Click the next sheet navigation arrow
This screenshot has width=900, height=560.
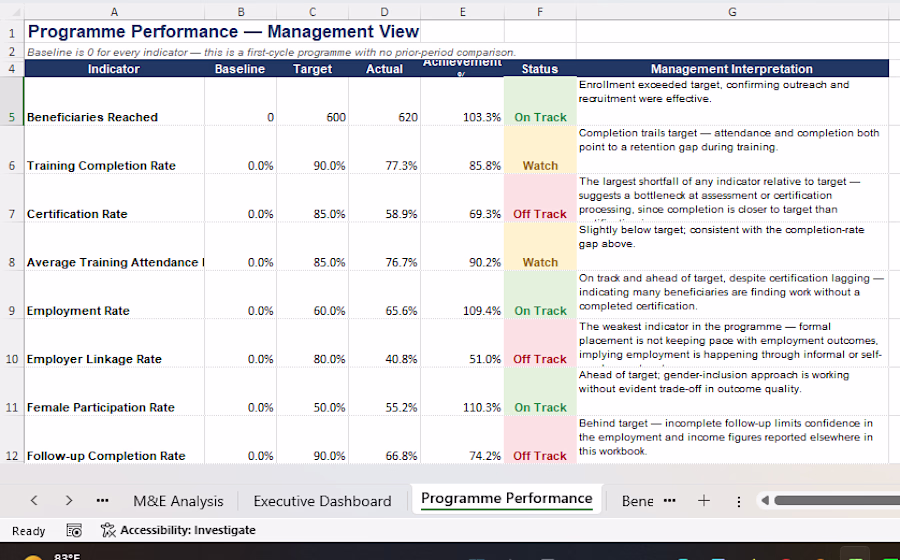[x=69, y=501]
